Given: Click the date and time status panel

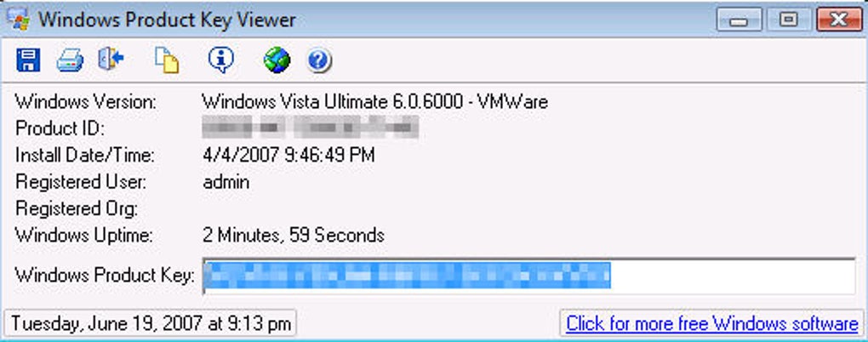Looking at the screenshot, I should pyautogui.click(x=151, y=323).
